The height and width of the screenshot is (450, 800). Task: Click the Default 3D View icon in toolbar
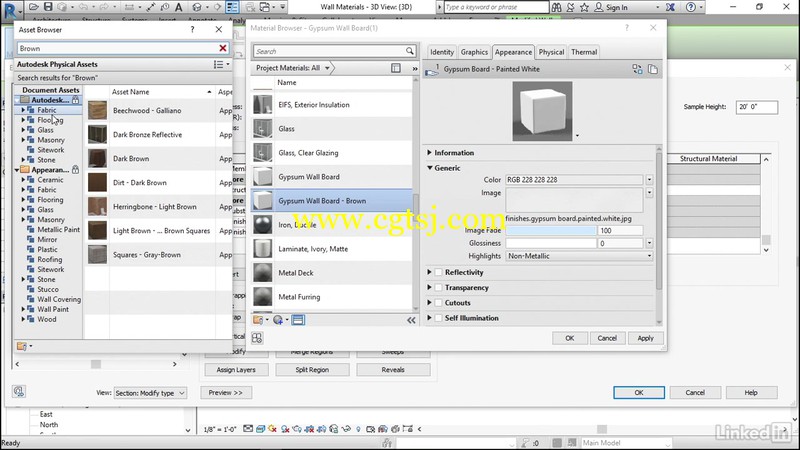197,7
